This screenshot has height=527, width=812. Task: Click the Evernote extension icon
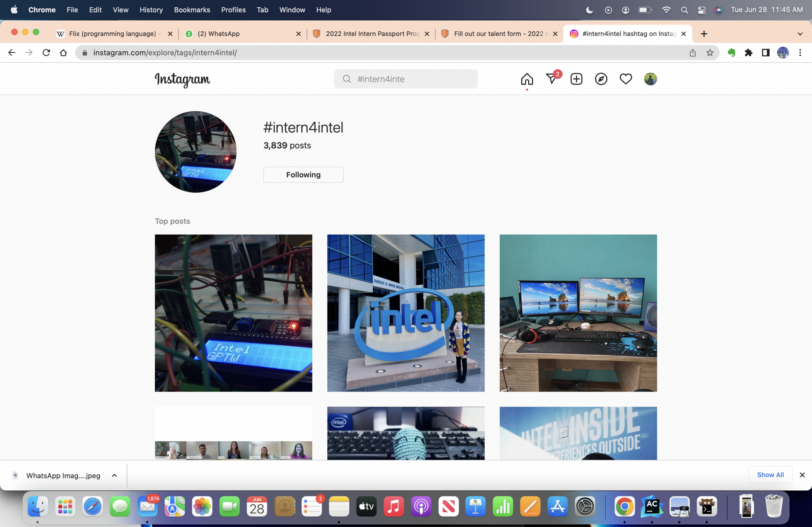(731, 53)
